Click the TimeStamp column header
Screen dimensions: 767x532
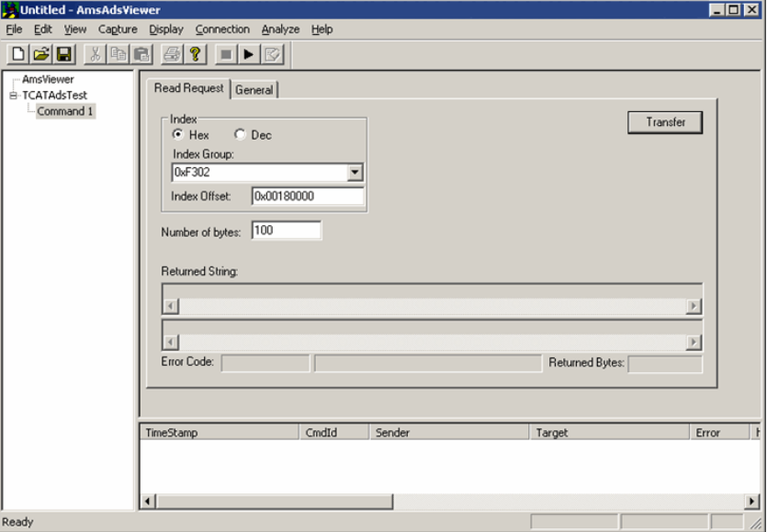click(x=220, y=433)
